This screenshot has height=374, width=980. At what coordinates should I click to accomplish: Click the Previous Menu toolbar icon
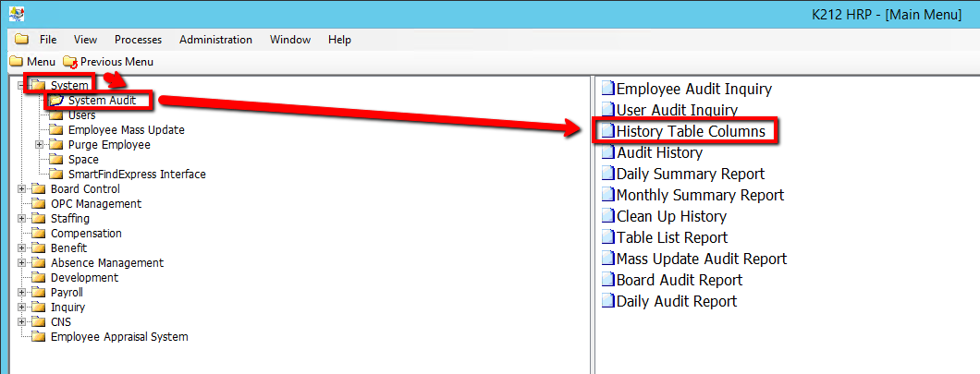click(x=70, y=62)
